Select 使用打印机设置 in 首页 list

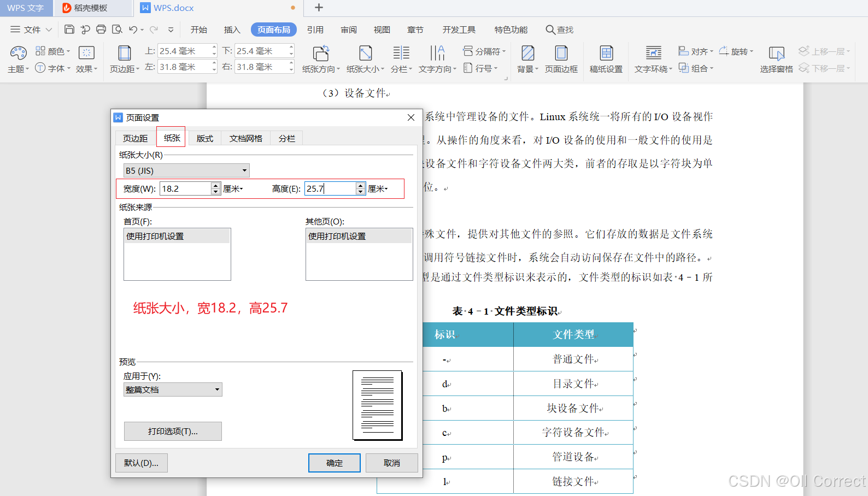click(177, 236)
